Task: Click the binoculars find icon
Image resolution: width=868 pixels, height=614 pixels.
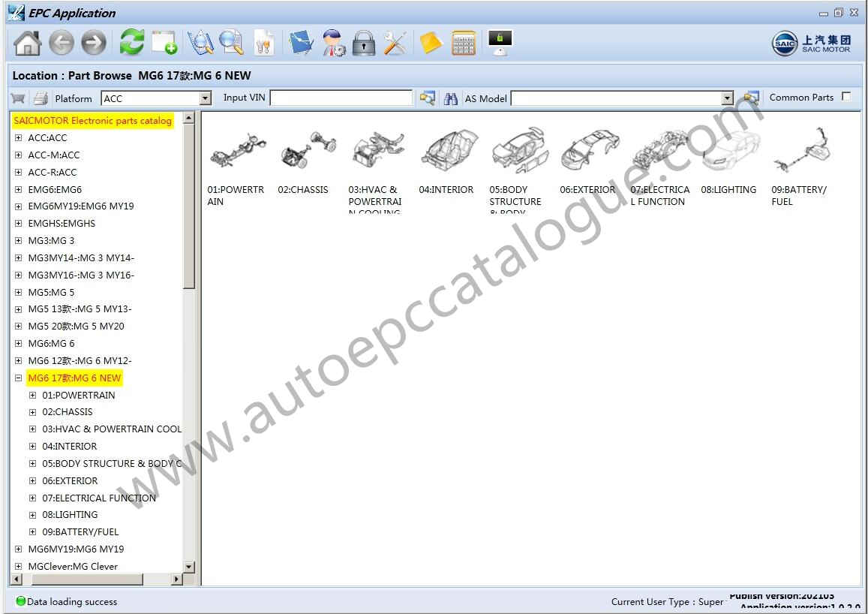Action: [x=451, y=98]
